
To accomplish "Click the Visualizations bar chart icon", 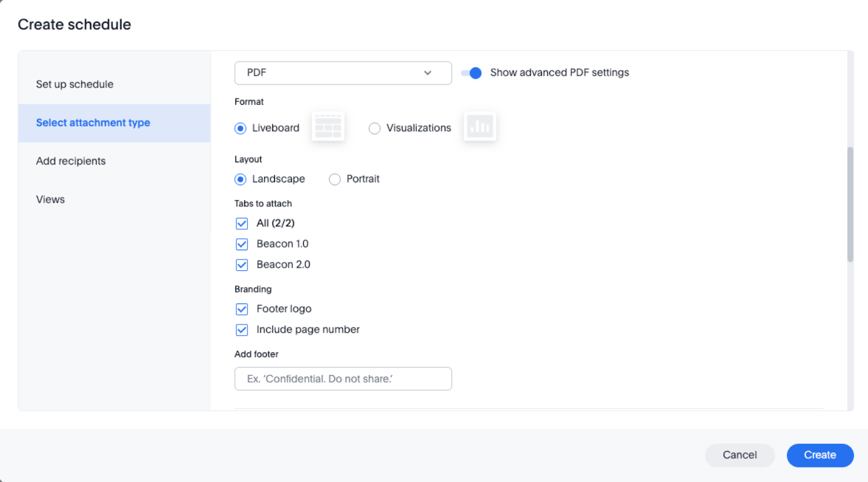I will pyautogui.click(x=480, y=126).
